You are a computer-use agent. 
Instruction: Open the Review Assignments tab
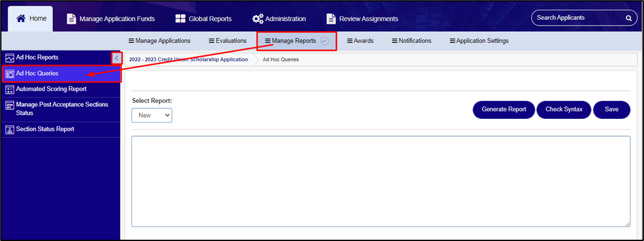tap(363, 19)
